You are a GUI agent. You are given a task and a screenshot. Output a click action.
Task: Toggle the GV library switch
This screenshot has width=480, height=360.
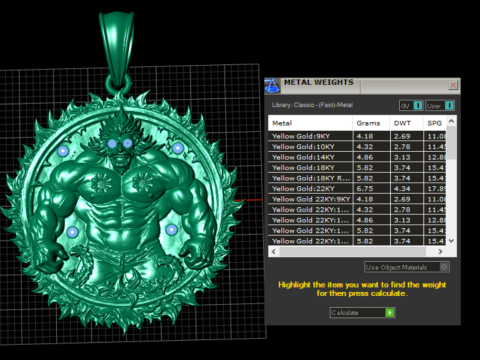pyautogui.click(x=411, y=106)
